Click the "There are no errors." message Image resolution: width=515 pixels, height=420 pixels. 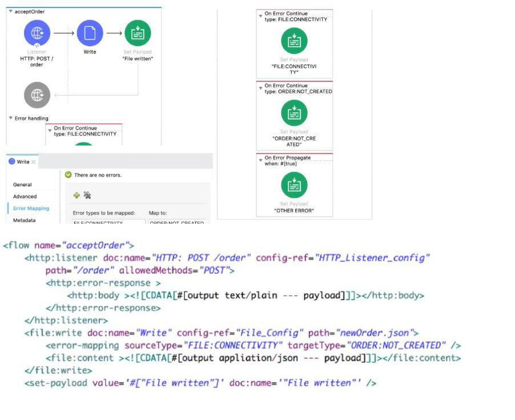click(98, 175)
